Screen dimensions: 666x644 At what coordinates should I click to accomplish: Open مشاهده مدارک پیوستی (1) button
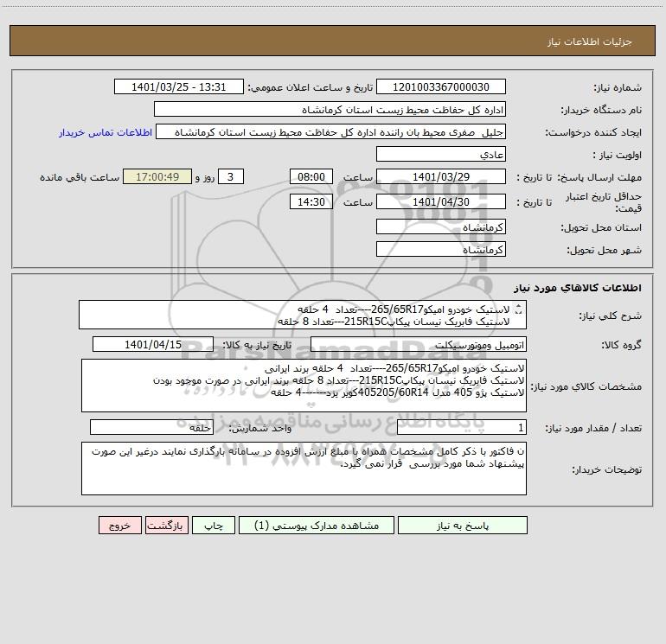(317, 525)
